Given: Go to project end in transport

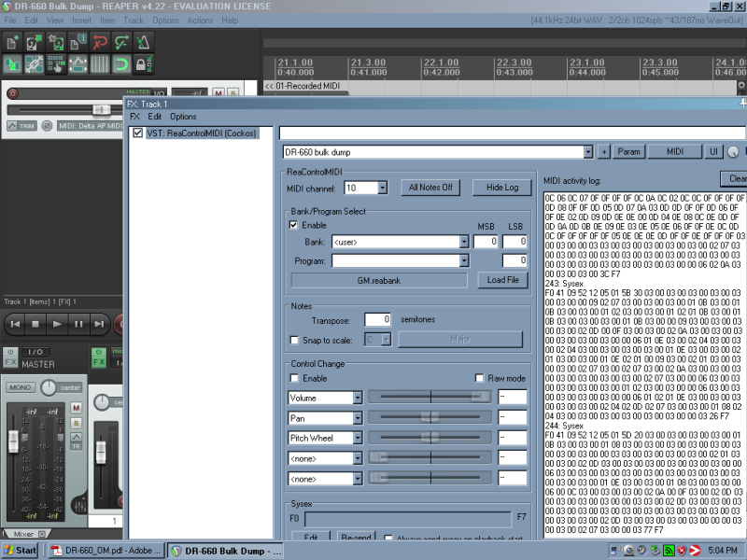Looking at the screenshot, I should (x=99, y=324).
